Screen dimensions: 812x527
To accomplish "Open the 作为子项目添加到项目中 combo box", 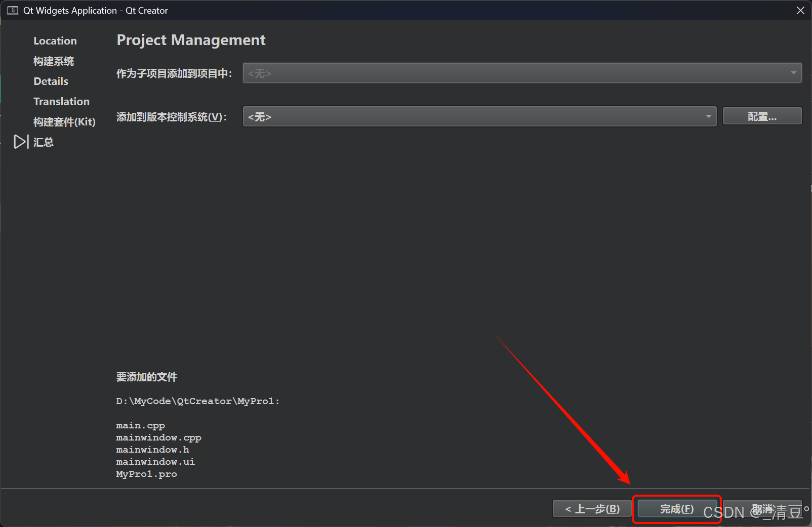I will pyautogui.click(x=522, y=73).
